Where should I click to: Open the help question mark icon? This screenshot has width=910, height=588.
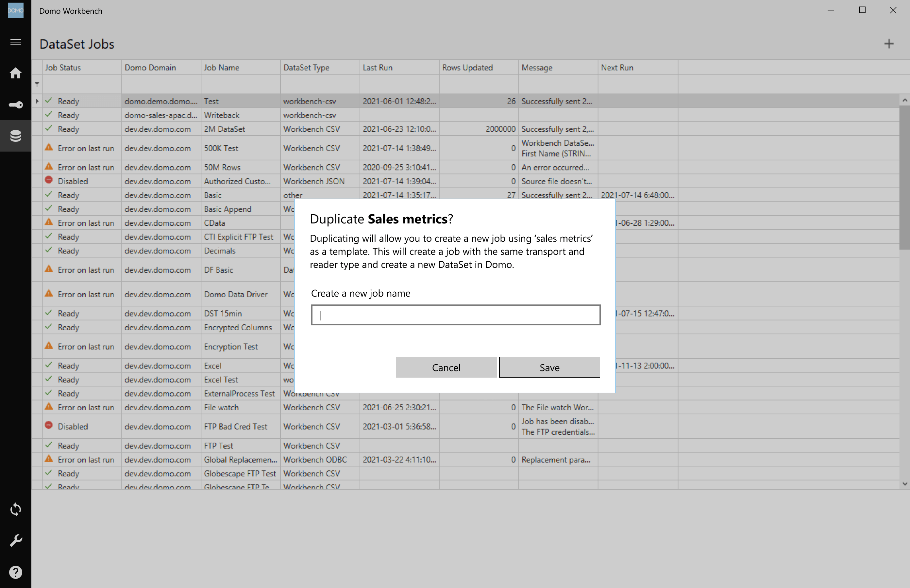click(15, 572)
